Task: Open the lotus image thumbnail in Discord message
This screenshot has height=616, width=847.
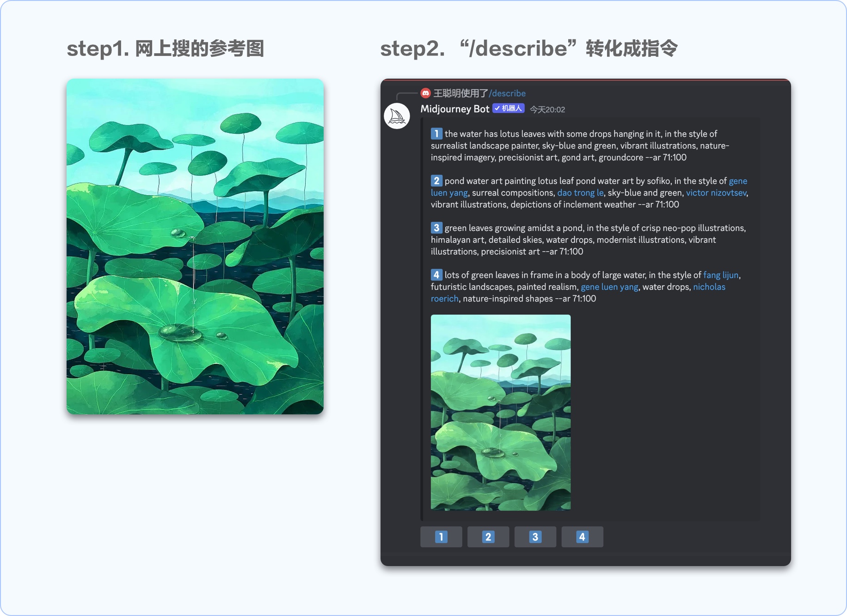Action: [x=501, y=413]
